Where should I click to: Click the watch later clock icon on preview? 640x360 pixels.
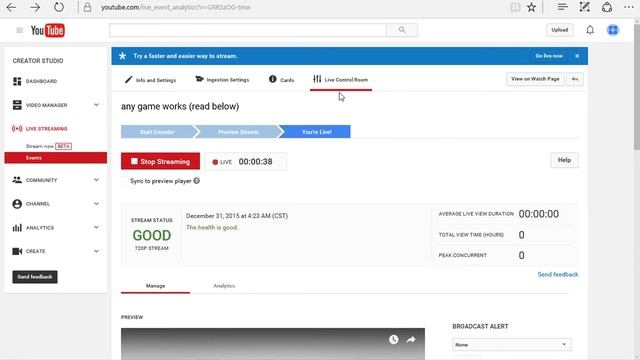coord(393,340)
